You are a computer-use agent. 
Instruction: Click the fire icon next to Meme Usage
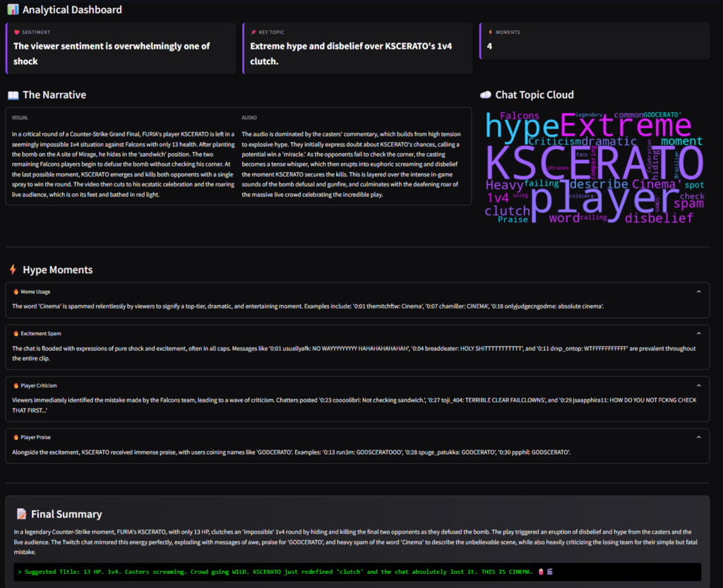[16, 292]
